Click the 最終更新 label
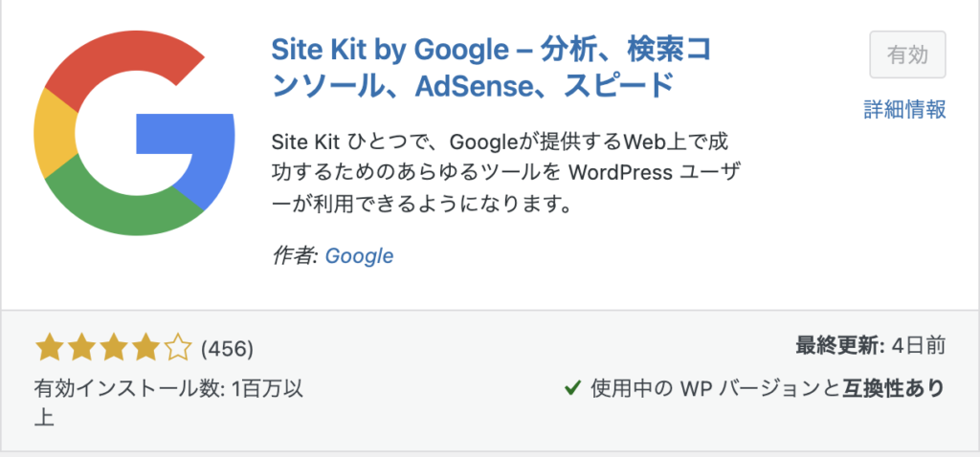980x457 pixels. [836, 344]
